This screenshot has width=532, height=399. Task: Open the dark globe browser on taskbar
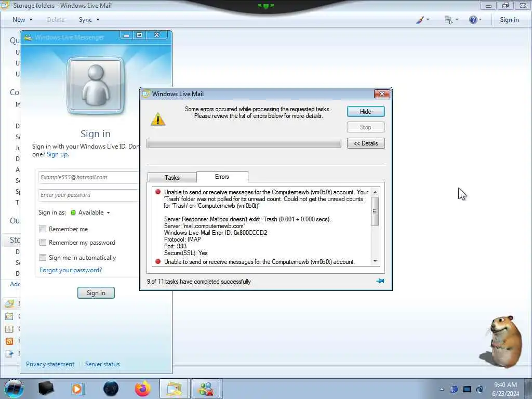[x=111, y=389]
